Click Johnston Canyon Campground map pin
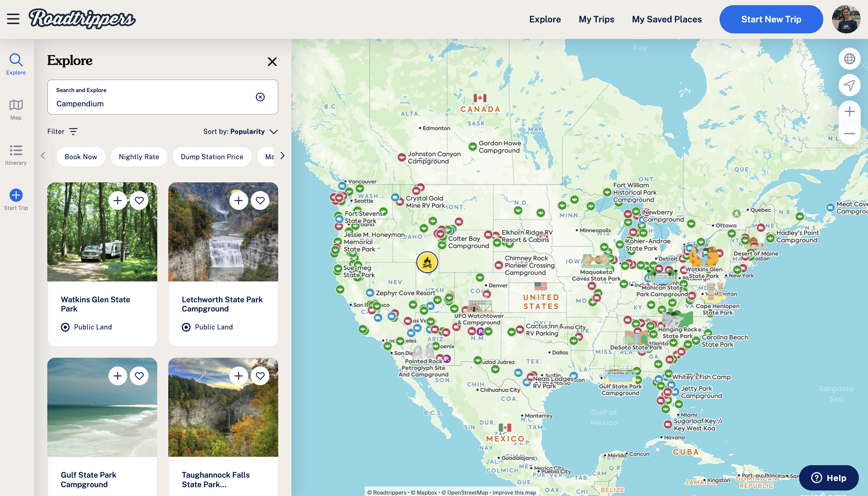Viewport: 868px width, 496px height. pos(402,157)
